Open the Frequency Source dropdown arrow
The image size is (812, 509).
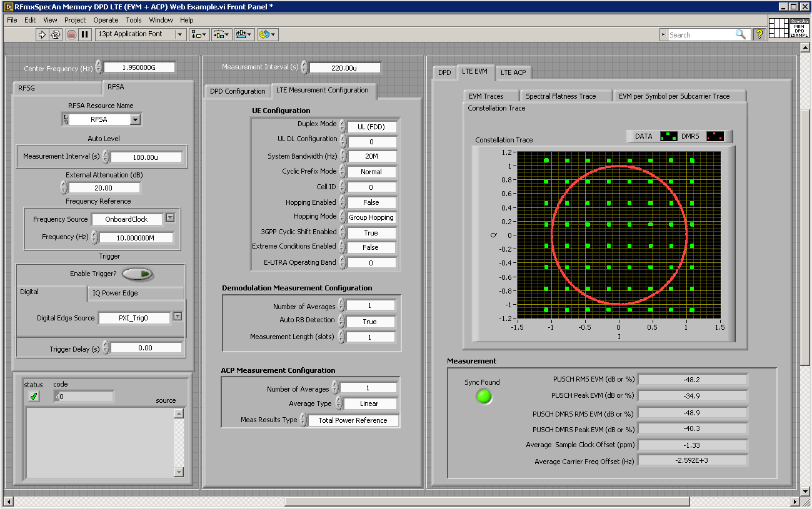click(170, 218)
